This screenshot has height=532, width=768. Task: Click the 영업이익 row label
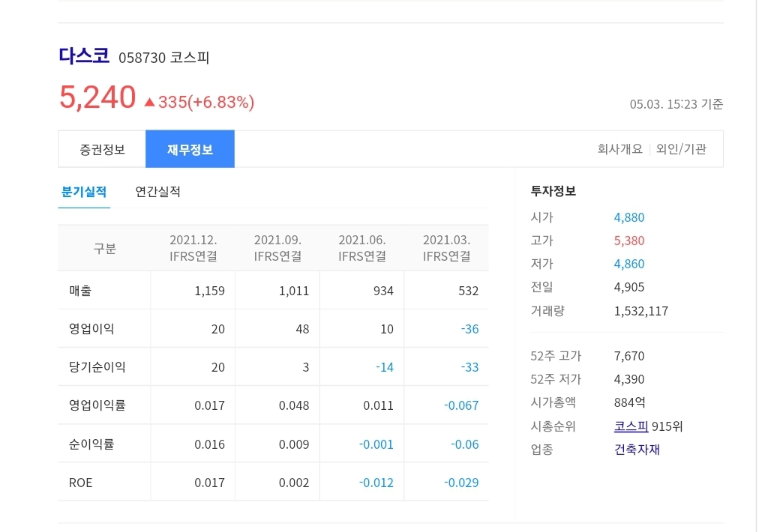click(x=88, y=328)
